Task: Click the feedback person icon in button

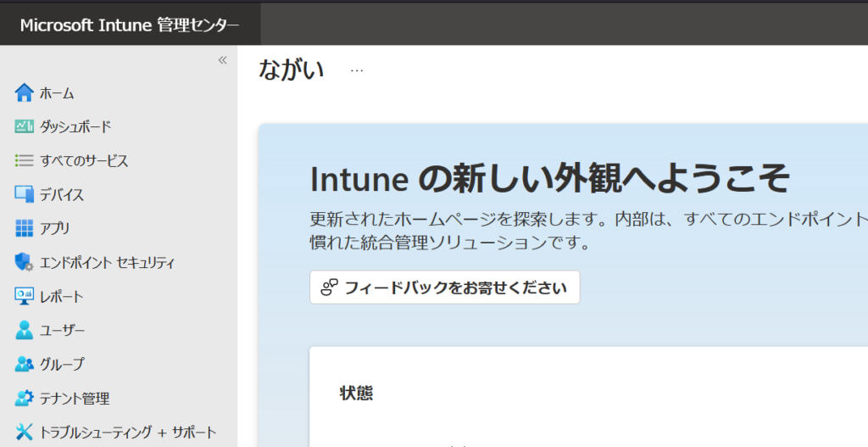Action: (x=329, y=287)
